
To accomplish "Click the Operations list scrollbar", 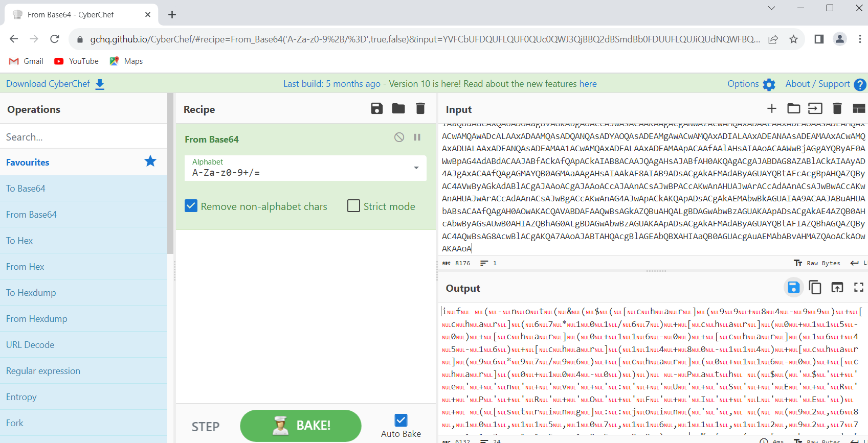I will (170, 174).
